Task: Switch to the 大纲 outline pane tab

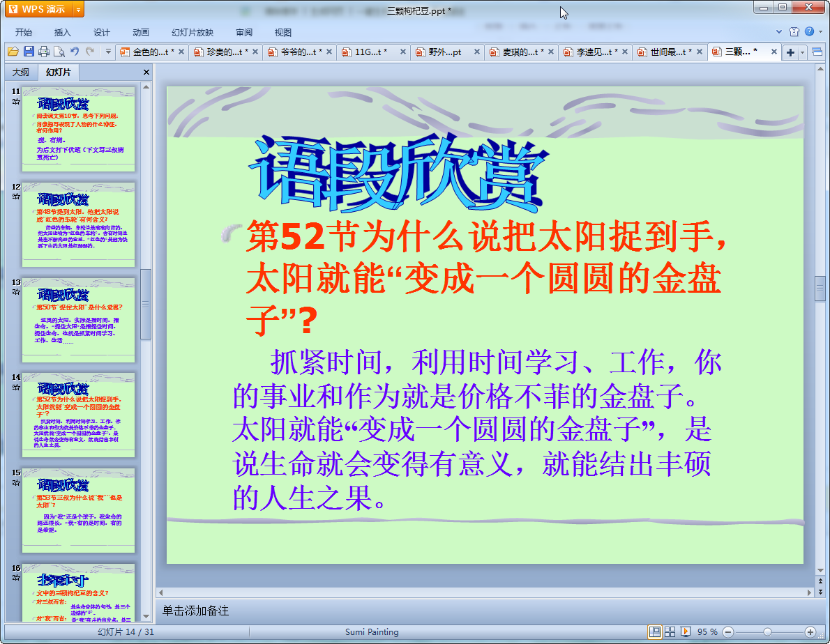Action: pos(21,72)
